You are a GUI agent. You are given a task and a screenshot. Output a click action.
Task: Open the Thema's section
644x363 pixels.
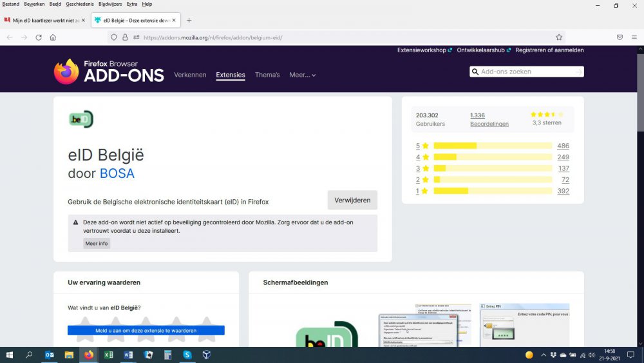(x=267, y=75)
